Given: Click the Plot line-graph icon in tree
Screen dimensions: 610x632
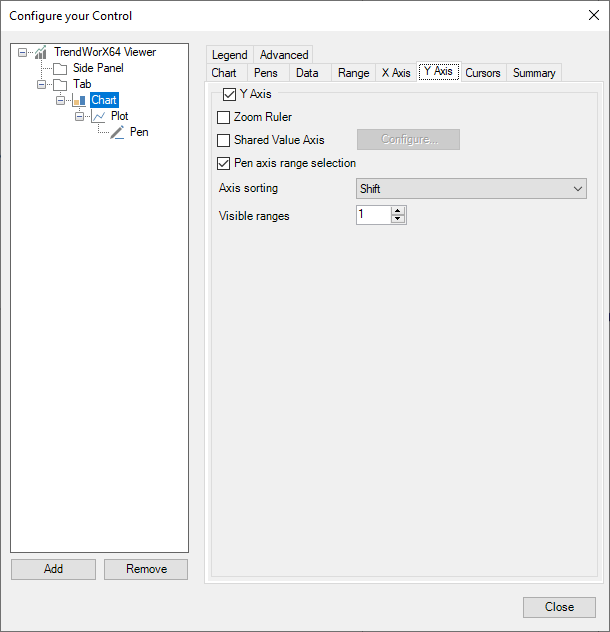Looking at the screenshot, I should point(99,116).
